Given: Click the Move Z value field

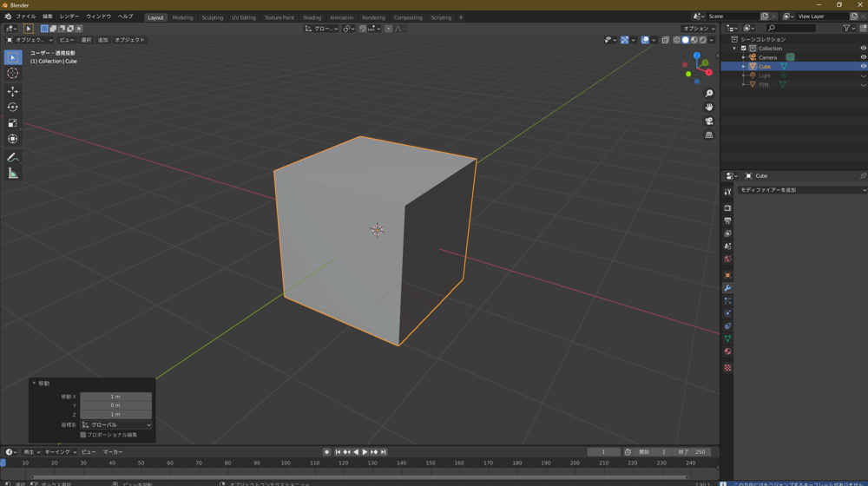Looking at the screenshot, I should pos(115,414).
